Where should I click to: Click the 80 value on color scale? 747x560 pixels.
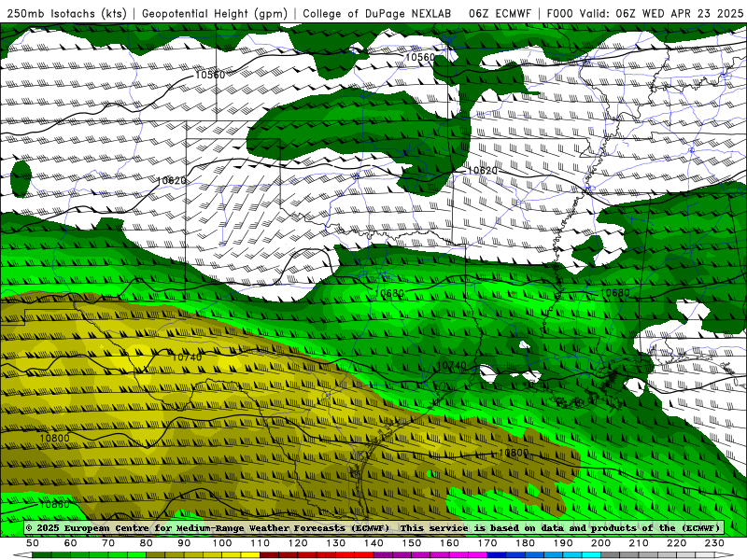coord(147,543)
